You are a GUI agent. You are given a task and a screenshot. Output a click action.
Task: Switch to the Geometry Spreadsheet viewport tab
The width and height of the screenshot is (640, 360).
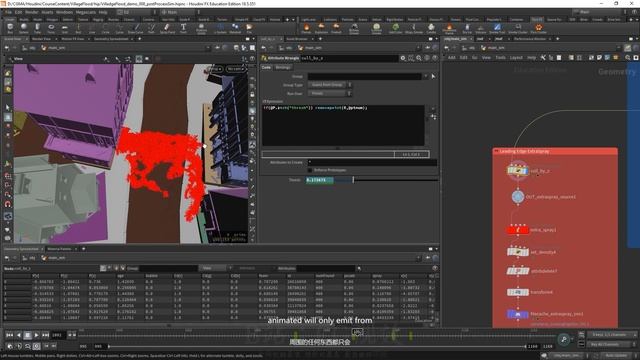tap(111, 39)
